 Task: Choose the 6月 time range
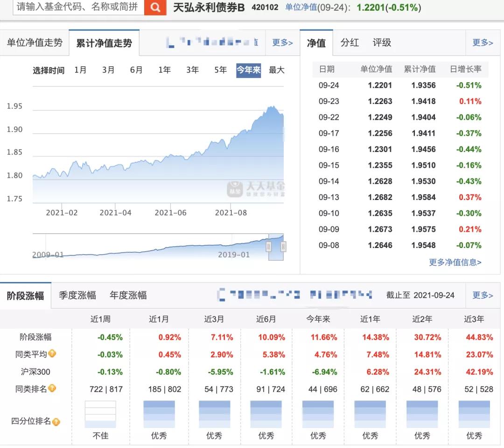click(x=136, y=69)
